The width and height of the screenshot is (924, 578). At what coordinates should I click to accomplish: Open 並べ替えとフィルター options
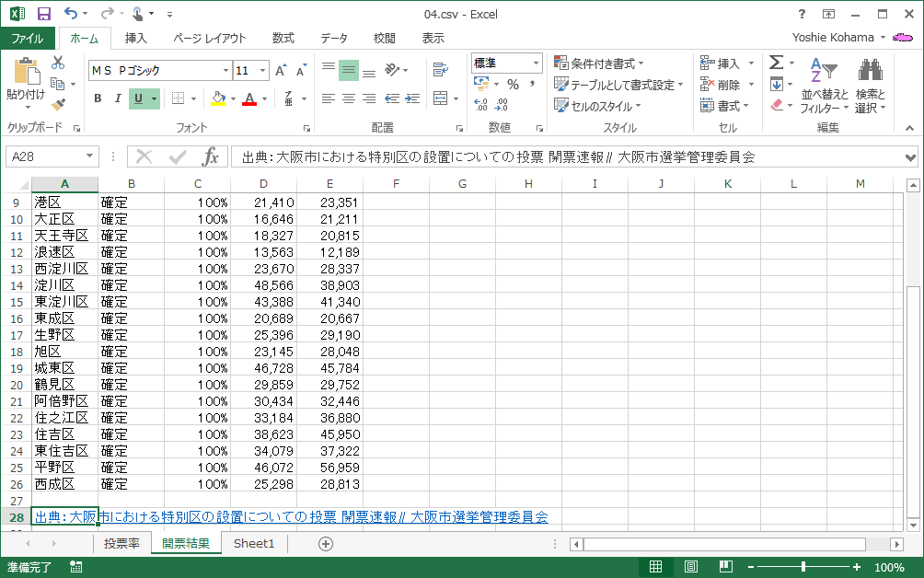(x=825, y=86)
